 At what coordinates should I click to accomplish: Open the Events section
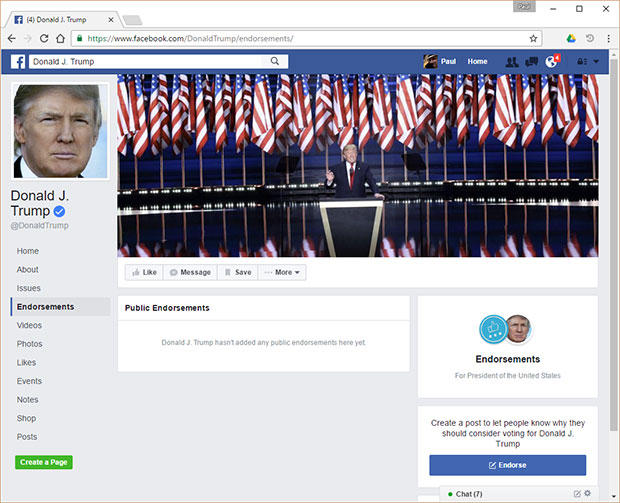click(x=29, y=381)
